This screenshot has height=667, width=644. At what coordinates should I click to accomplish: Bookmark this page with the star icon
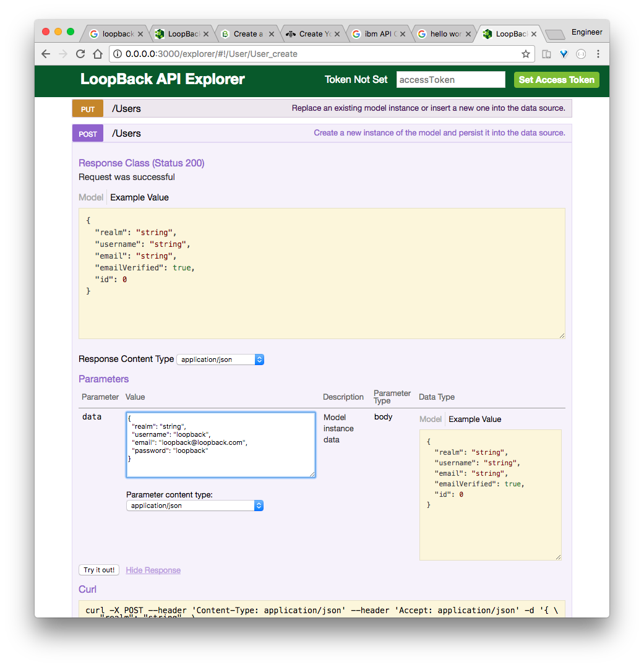pos(526,54)
